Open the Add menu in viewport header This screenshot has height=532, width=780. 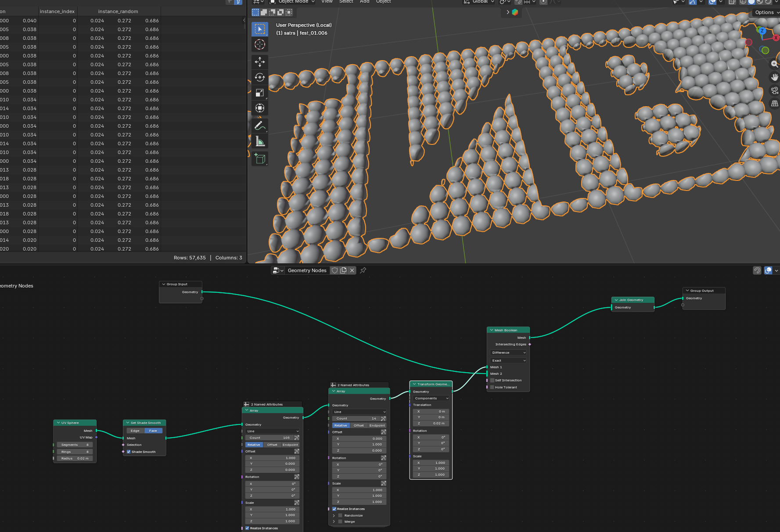364,2
